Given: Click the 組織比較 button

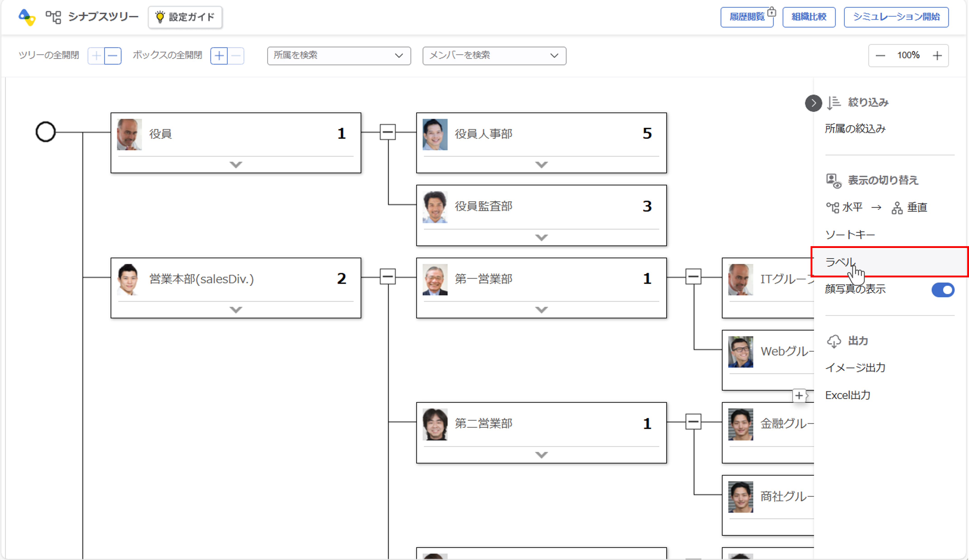Looking at the screenshot, I should 809,17.
